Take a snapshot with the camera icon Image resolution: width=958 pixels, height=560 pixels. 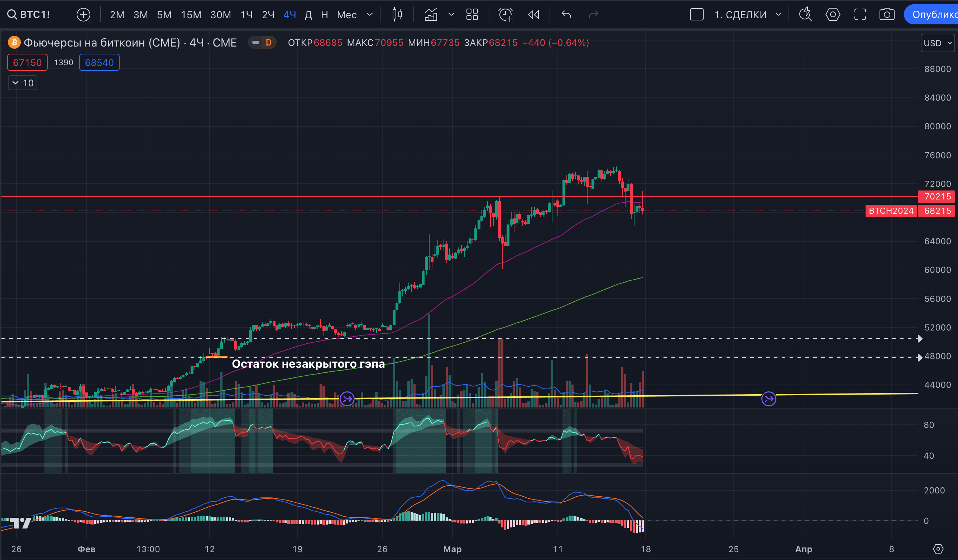pyautogui.click(x=887, y=14)
